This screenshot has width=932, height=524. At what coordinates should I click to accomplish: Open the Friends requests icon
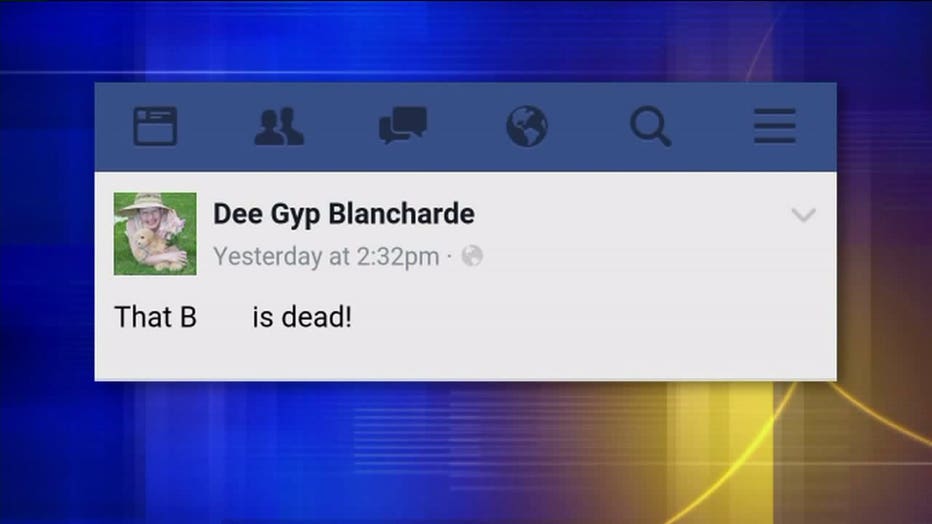pyautogui.click(x=279, y=126)
